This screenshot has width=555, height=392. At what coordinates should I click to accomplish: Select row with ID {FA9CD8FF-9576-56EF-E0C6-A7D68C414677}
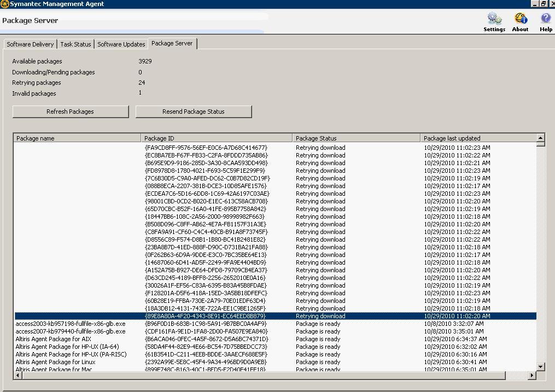pyautogui.click(x=275, y=148)
